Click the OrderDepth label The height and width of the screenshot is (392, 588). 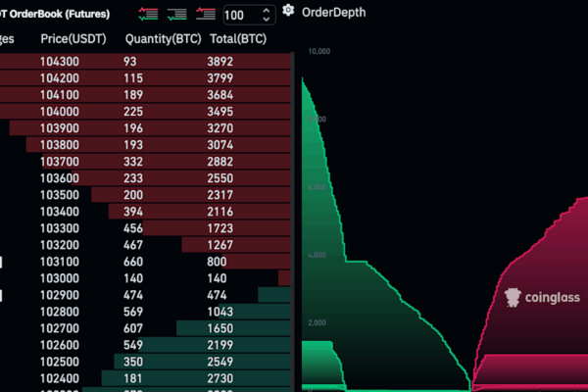pos(334,13)
